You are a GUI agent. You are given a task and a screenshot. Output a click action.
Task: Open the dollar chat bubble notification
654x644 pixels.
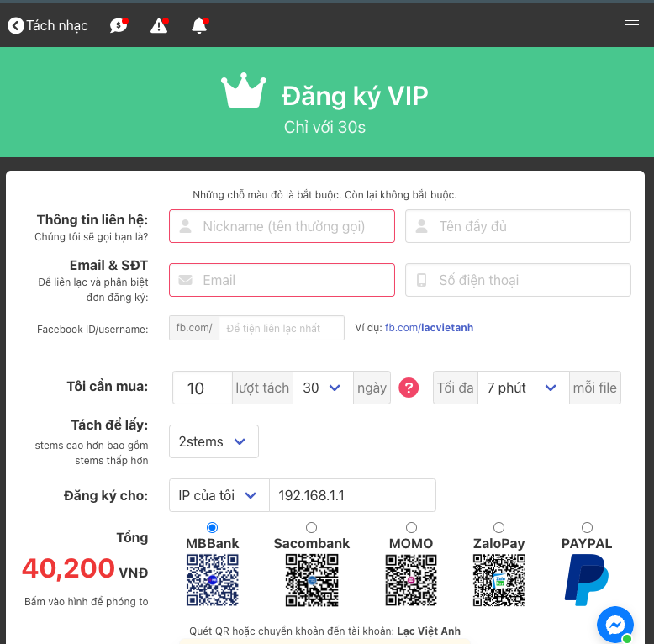[x=119, y=25]
